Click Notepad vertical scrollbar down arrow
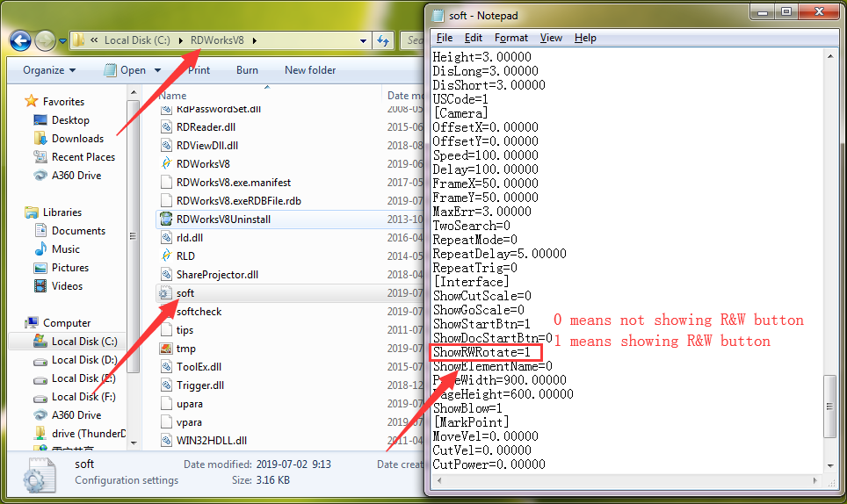This screenshot has width=847, height=504. (830, 466)
